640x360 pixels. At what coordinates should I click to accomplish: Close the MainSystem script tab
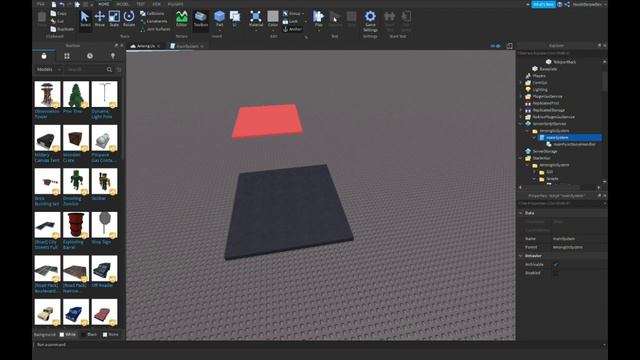pos(202,46)
